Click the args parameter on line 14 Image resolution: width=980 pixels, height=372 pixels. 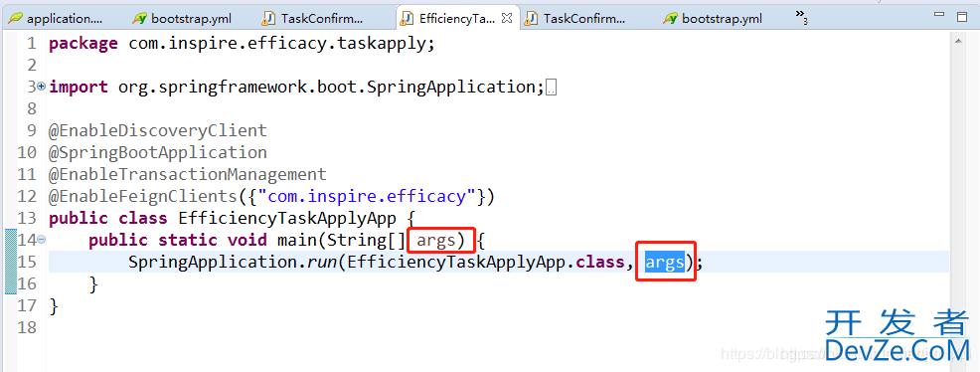tap(436, 240)
